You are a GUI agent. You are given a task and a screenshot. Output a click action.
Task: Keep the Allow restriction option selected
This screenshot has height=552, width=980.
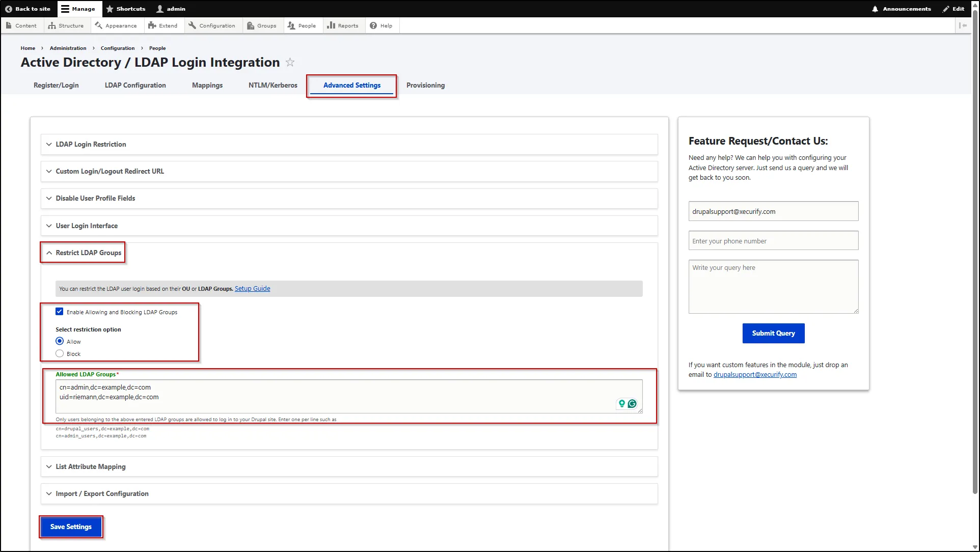(60, 341)
